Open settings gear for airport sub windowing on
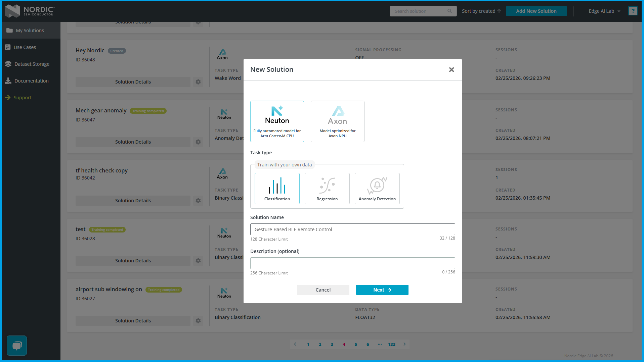The height and width of the screenshot is (362, 644). (198, 321)
